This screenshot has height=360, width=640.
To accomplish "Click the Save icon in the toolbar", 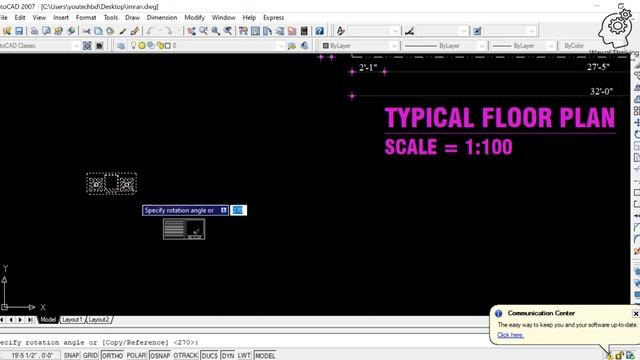I will pyautogui.click(x=19, y=31).
